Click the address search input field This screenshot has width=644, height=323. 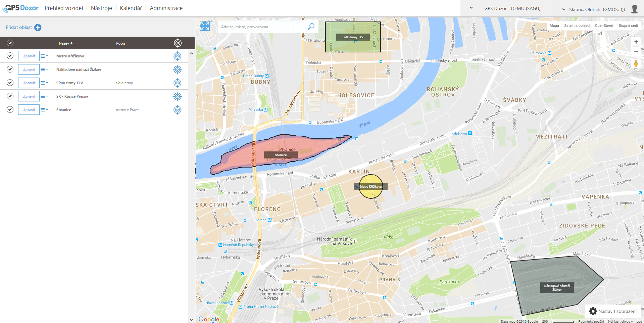(262, 27)
